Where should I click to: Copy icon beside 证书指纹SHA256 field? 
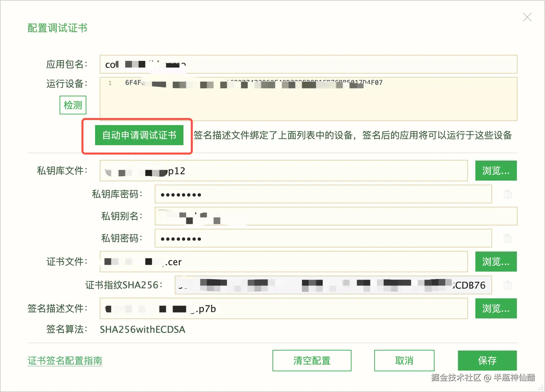click(x=508, y=285)
